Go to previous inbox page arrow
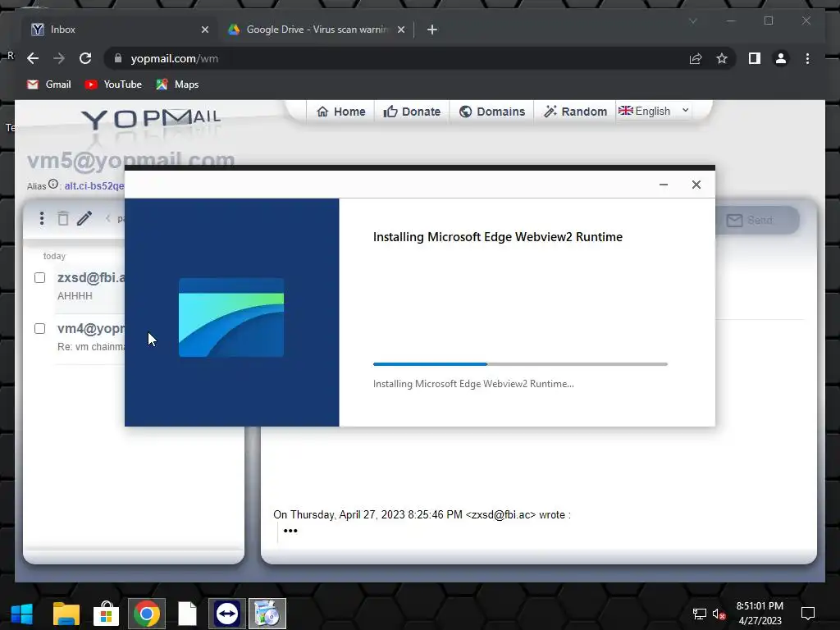 tap(107, 218)
